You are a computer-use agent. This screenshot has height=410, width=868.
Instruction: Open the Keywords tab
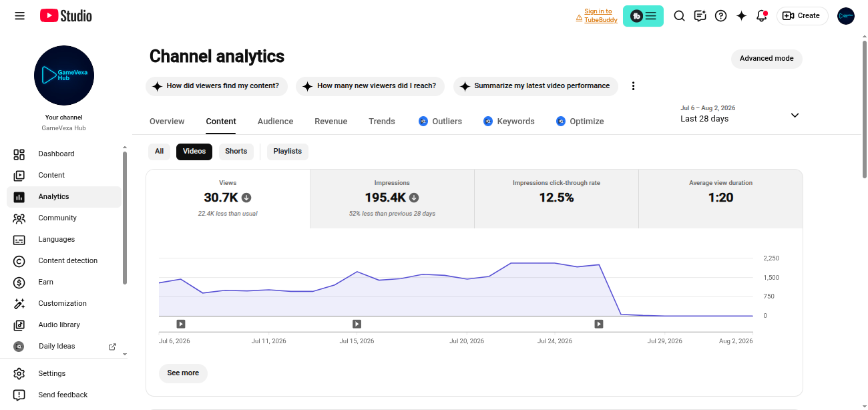tap(509, 122)
